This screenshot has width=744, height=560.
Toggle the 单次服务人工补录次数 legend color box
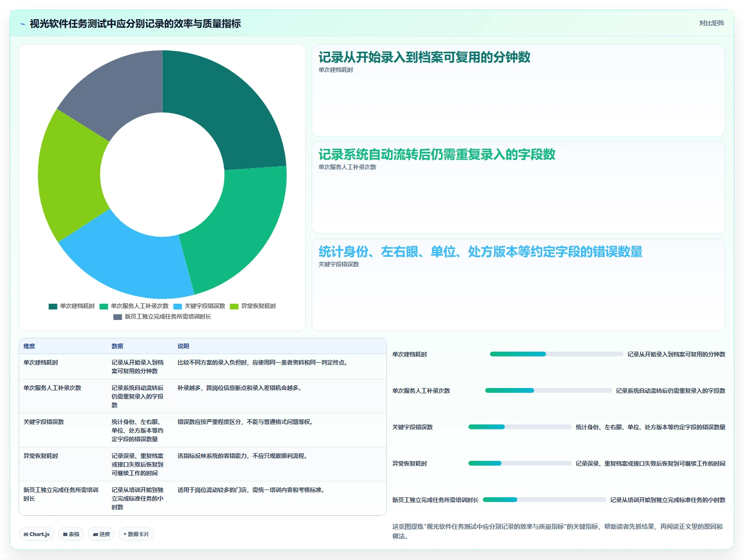[x=104, y=307]
